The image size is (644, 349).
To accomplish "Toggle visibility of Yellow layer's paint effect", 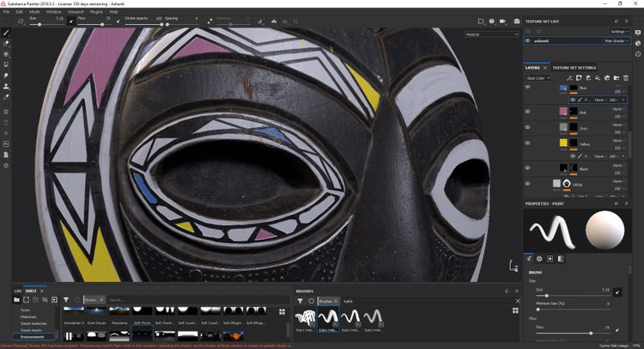I will coord(573,156).
